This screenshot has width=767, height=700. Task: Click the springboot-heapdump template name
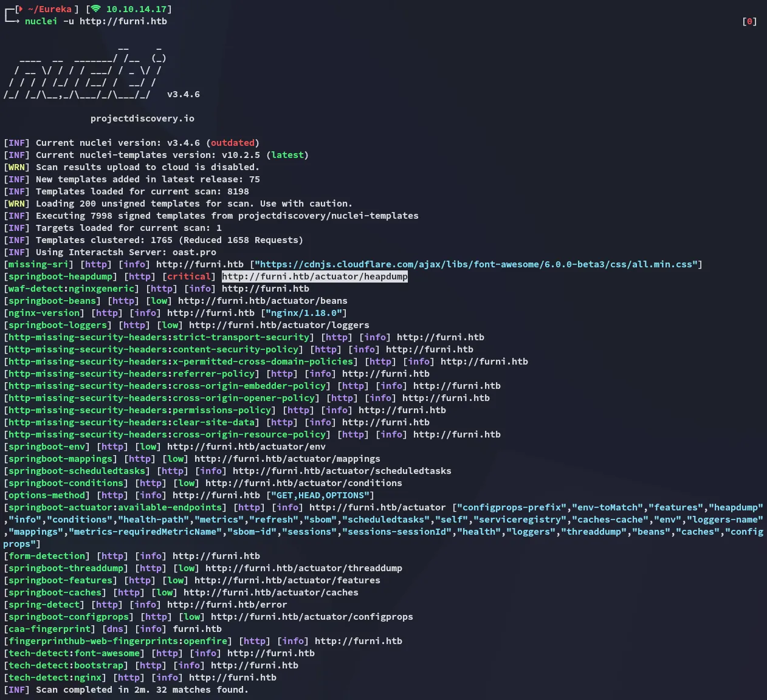[61, 276]
